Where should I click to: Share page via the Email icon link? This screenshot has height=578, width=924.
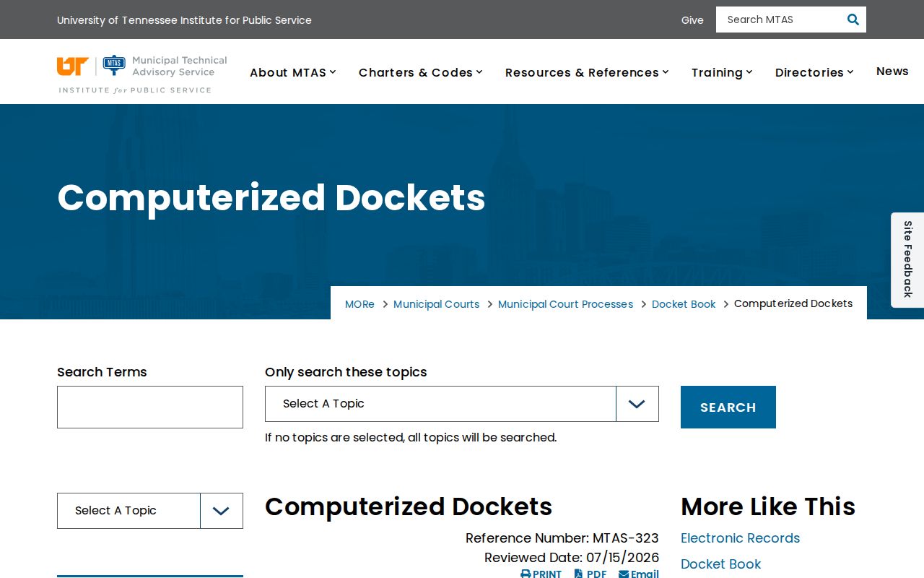(639, 574)
